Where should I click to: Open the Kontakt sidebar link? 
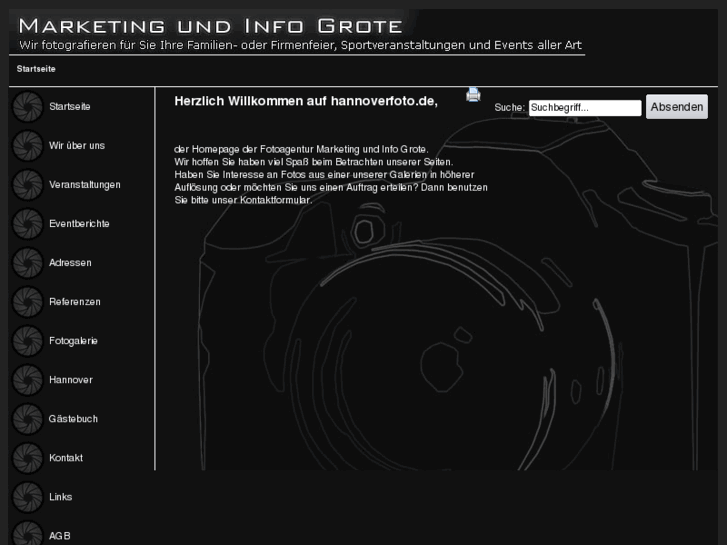pos(66,458)
